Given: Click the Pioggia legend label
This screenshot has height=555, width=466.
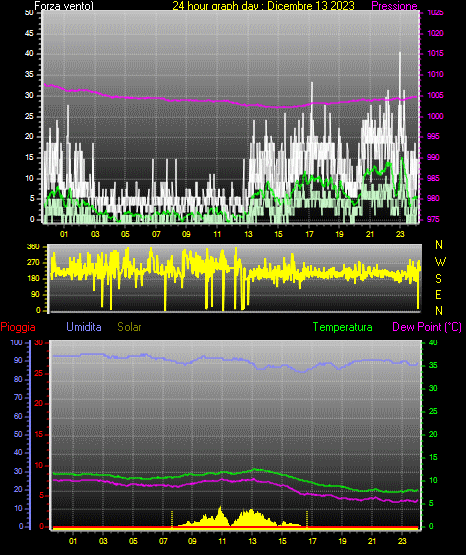Looking at the screenshot, I should pyautogui.click(x=18, y=327).
